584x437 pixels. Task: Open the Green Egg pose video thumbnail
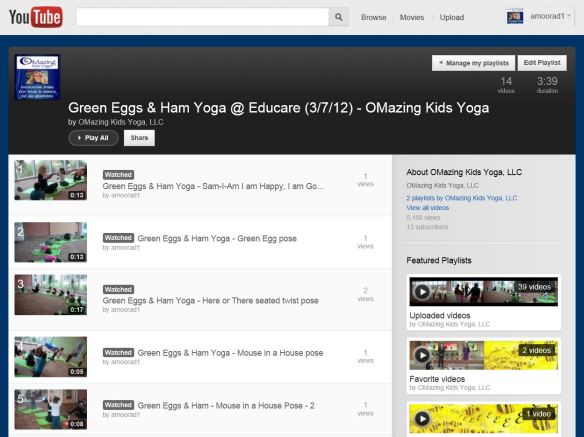[51, 242]
